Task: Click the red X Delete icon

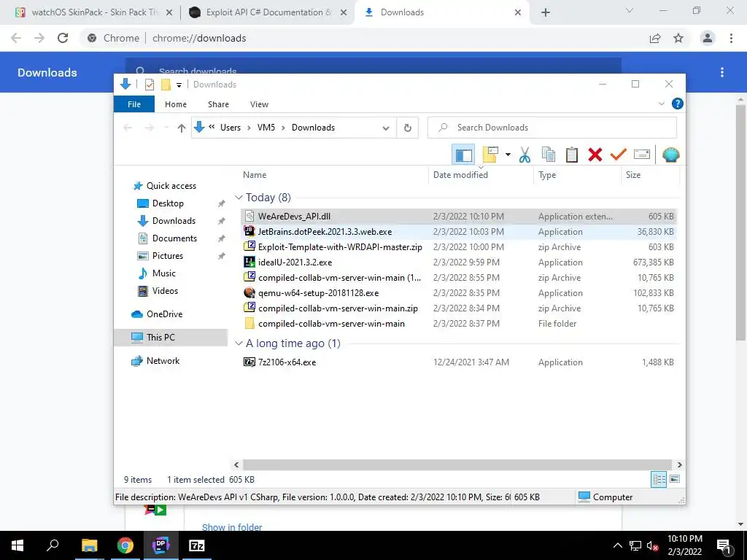Action: [x=595, y=155]
